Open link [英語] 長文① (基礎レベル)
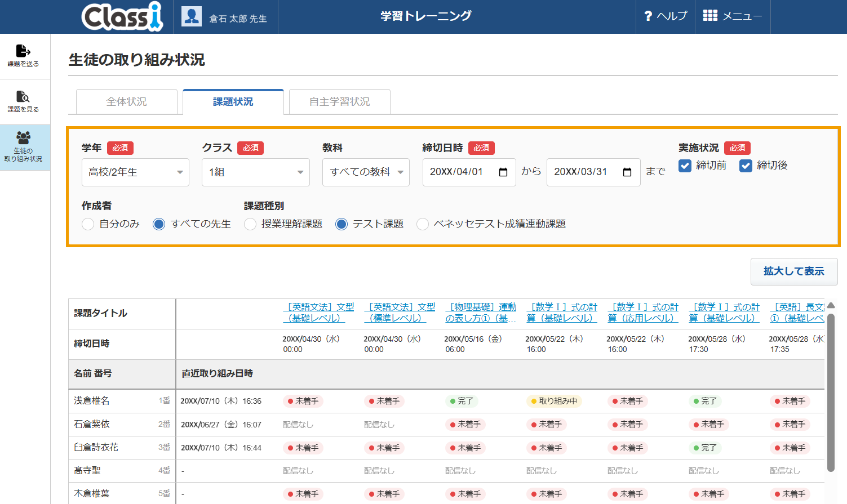Viewport: 847px width, 504px height. pos(797,313)
